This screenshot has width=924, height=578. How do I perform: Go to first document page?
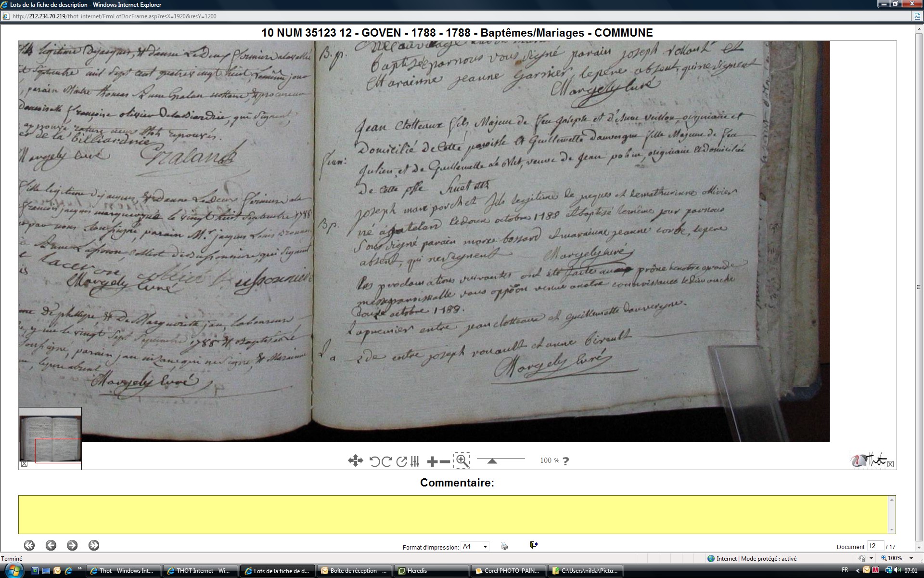click(x=29, y=545)
